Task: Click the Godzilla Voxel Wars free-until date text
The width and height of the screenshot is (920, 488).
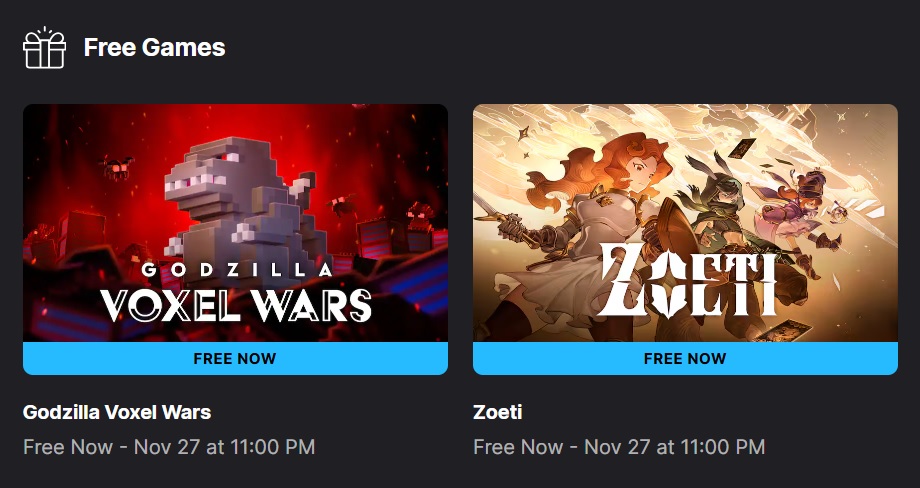Action: pyautogui.click(x=169, y=447)
